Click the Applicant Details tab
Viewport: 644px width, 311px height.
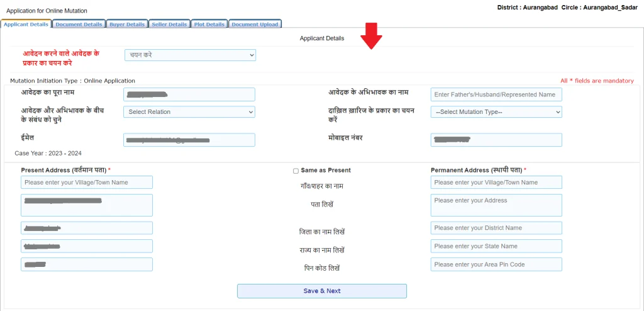coord(26,25)
